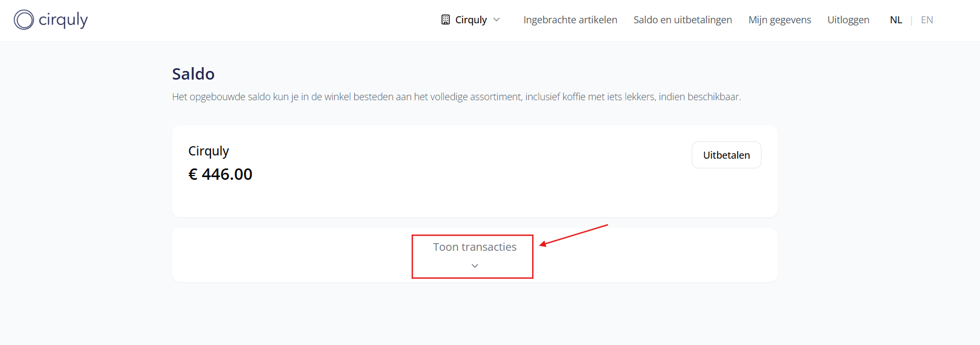Viewport: 980px width, 345px height.
Task: Click the chevron below Toon transacties
Action: click(x=475, y=266)
